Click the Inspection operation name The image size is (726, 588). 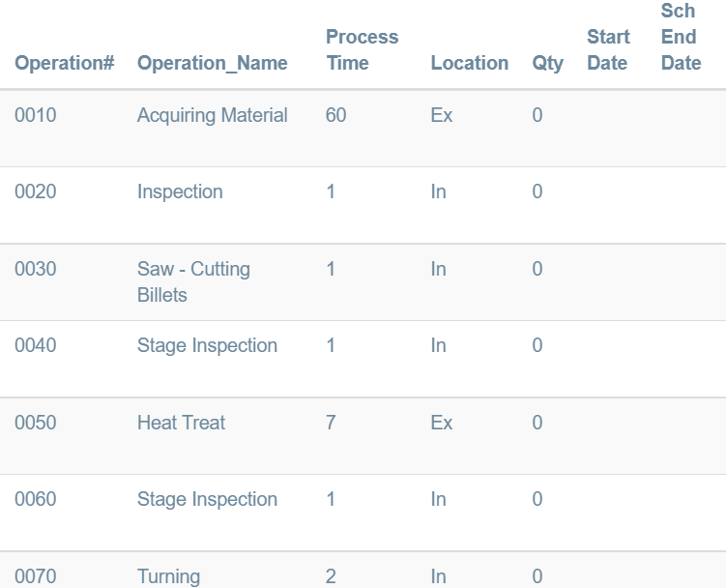coord(180,191)
